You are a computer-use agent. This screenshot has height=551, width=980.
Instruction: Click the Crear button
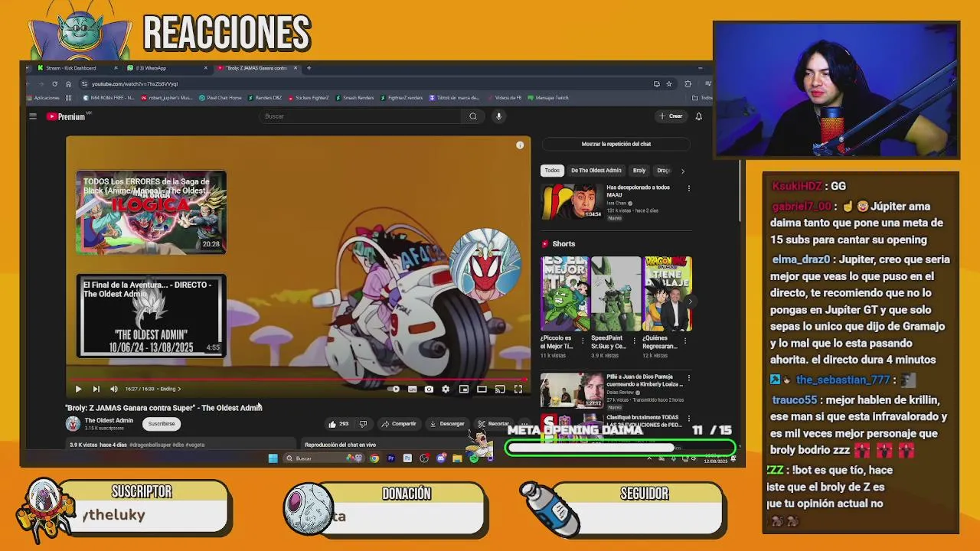pos(671,116)
